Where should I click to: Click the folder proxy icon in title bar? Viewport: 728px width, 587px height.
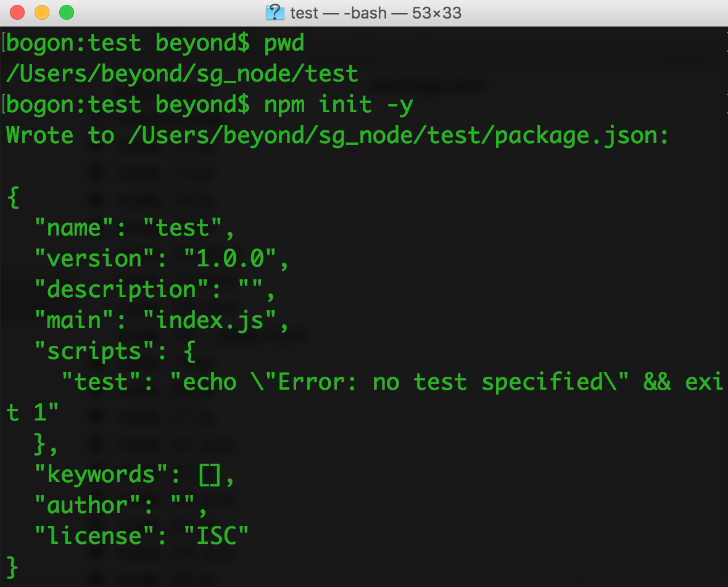[x=275, y=12]
